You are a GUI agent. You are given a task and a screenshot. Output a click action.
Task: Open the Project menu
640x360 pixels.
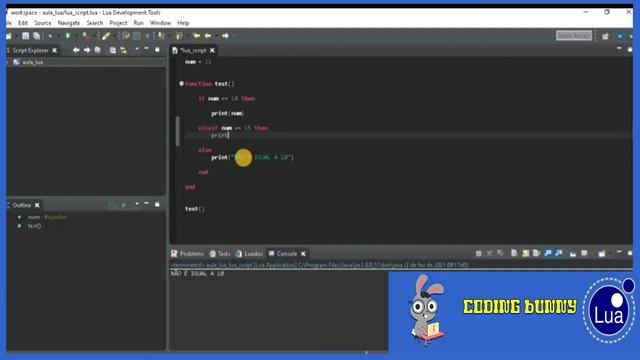118,23
